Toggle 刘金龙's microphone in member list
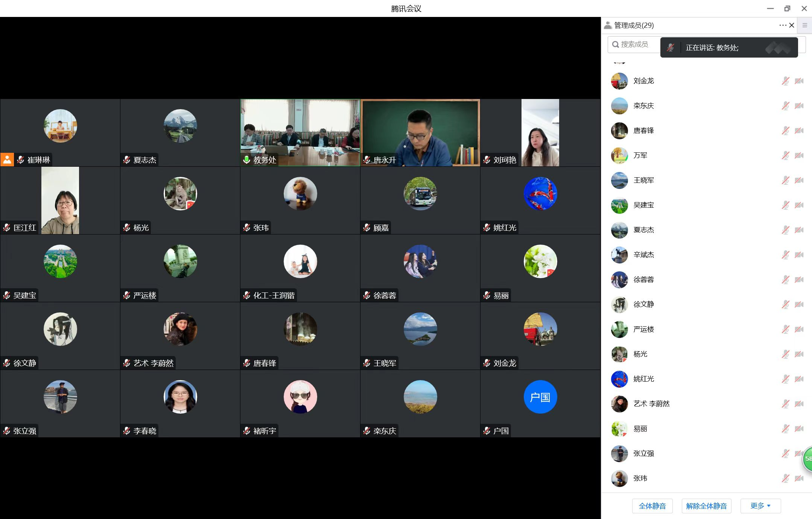This screenshot has width=812, height=519. (x=785, y=81)
